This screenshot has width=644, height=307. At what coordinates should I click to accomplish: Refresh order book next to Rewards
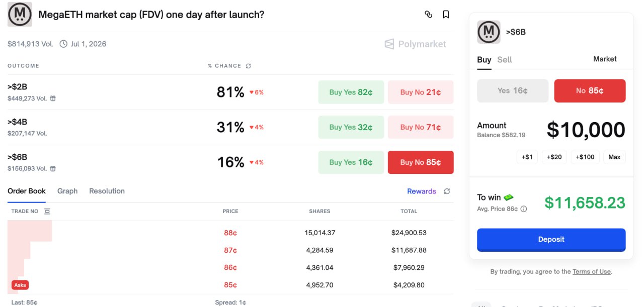[447, 191]
